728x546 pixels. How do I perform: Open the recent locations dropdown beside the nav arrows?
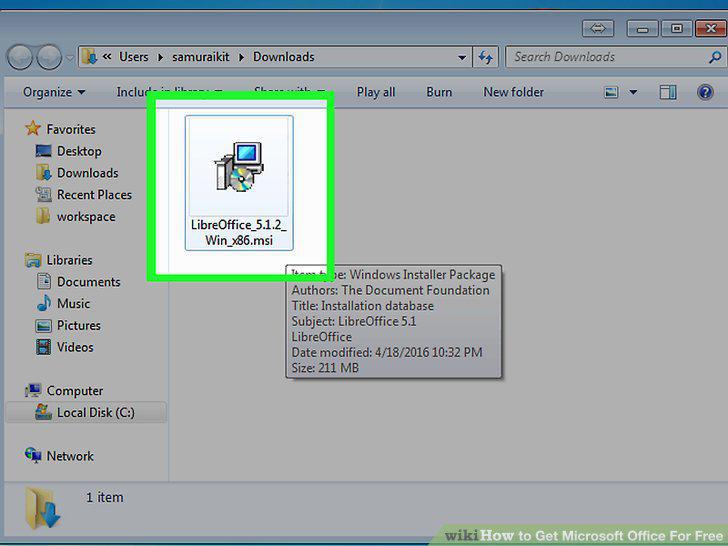coord(70,58)
